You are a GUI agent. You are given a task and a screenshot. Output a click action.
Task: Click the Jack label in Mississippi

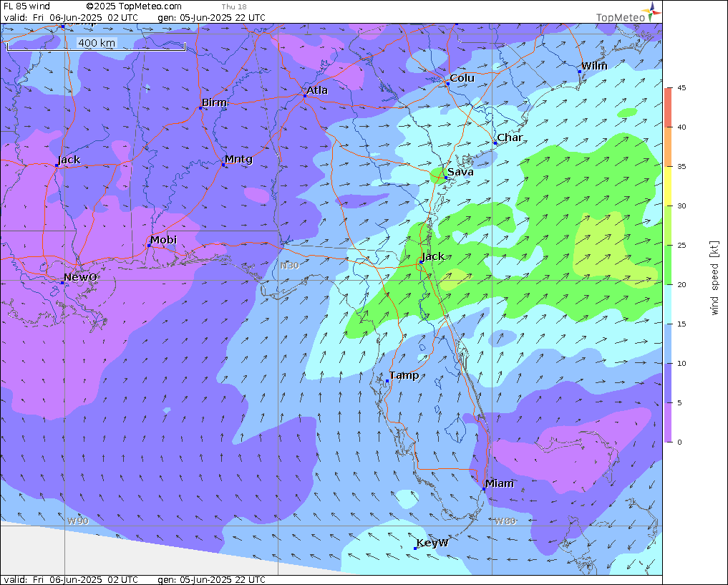pyautogui.click(x=69, y=160)
